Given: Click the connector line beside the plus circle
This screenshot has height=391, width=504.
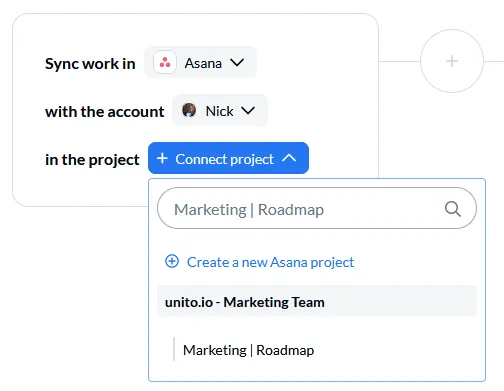Looking at the screenshot, I should coord(399,61).
